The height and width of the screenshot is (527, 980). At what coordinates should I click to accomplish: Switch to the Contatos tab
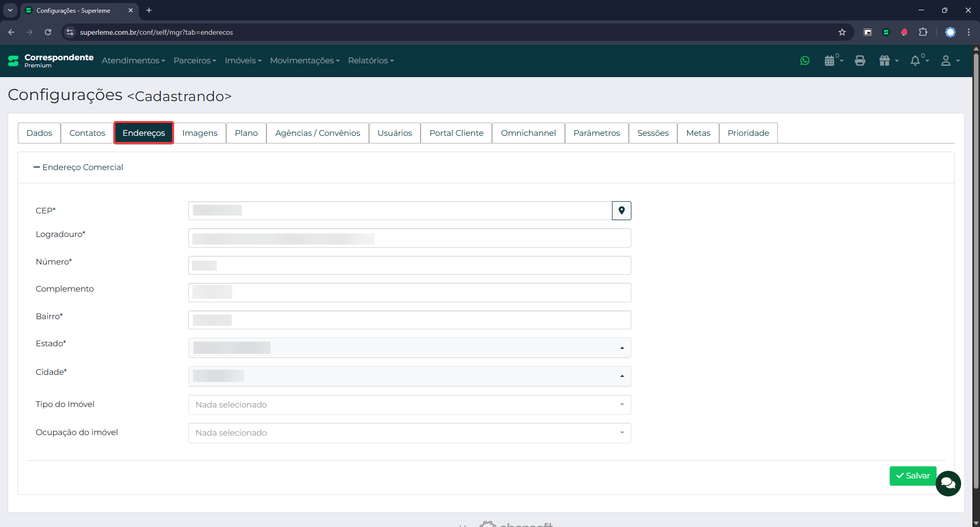click(87, 133)
